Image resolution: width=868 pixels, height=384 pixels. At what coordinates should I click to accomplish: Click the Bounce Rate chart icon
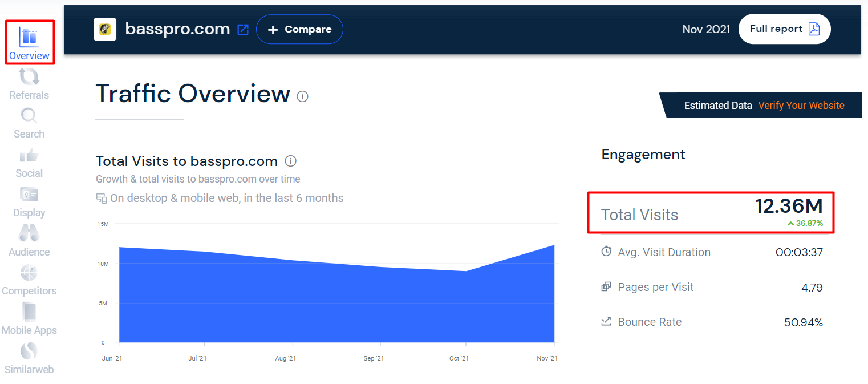click(x=606, y=321)
